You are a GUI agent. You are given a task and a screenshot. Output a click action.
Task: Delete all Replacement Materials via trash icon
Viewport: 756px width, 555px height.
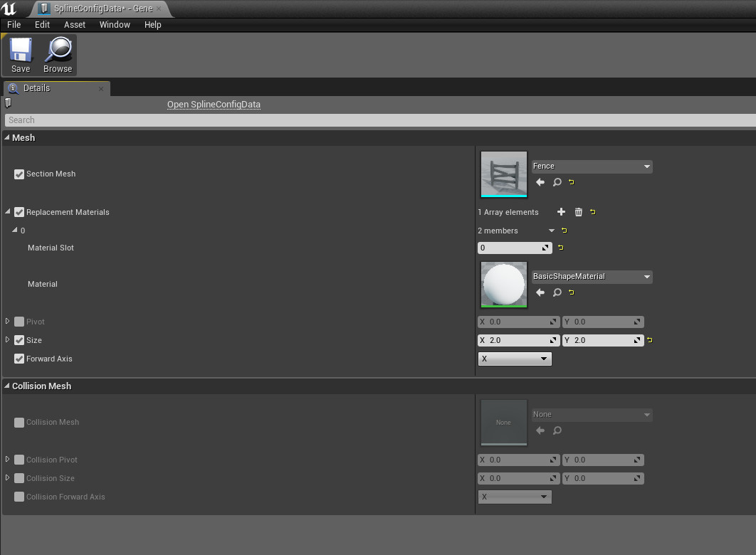click(578, 211)
